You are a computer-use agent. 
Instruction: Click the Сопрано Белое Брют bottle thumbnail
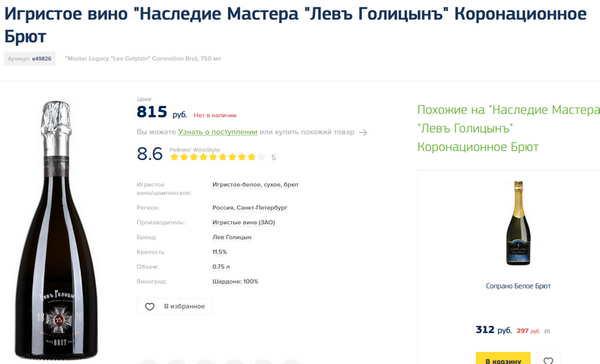pyautogui.click(x=518, y=223)
